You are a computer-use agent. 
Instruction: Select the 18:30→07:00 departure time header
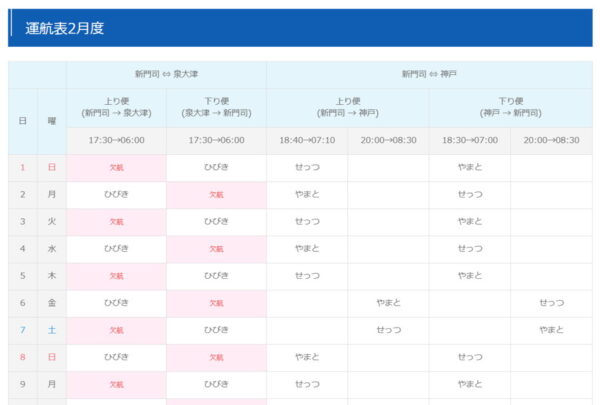pyautogui.click(x=470, y=141)
